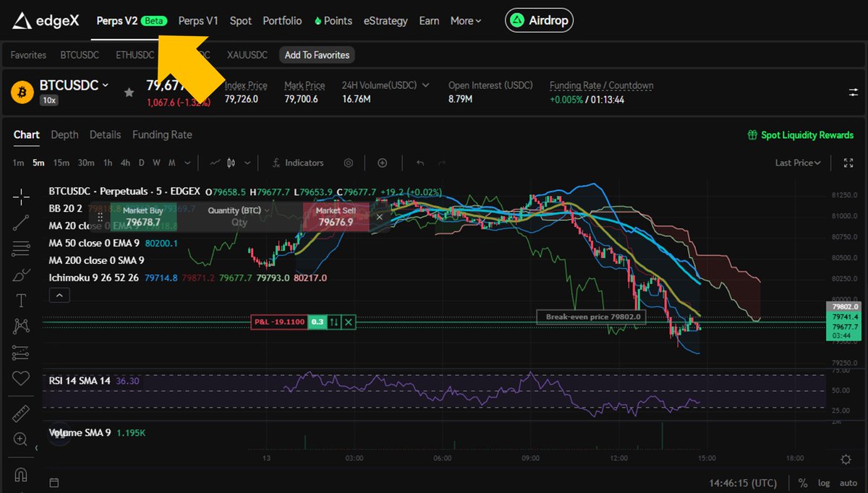Select the line chart style icon

(215, 163)
